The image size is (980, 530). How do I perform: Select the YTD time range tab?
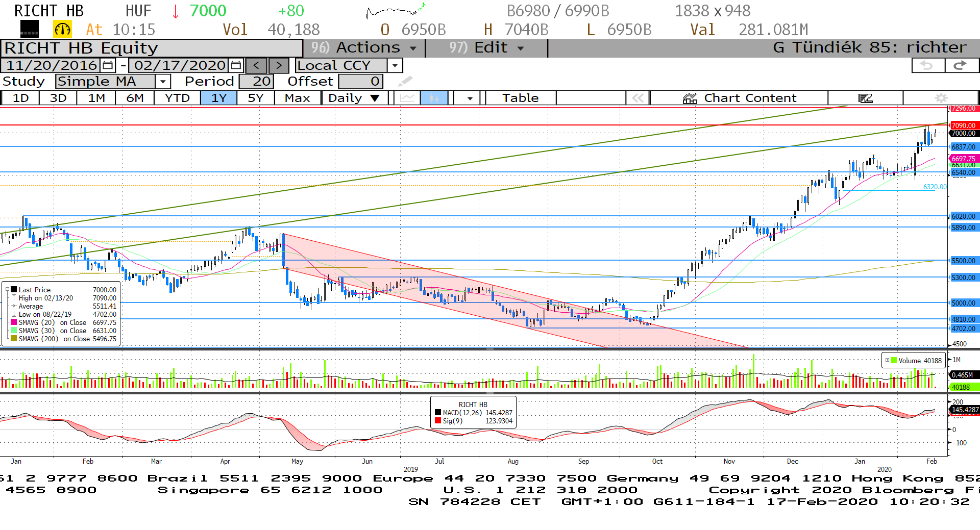click(x=177, y=98)
